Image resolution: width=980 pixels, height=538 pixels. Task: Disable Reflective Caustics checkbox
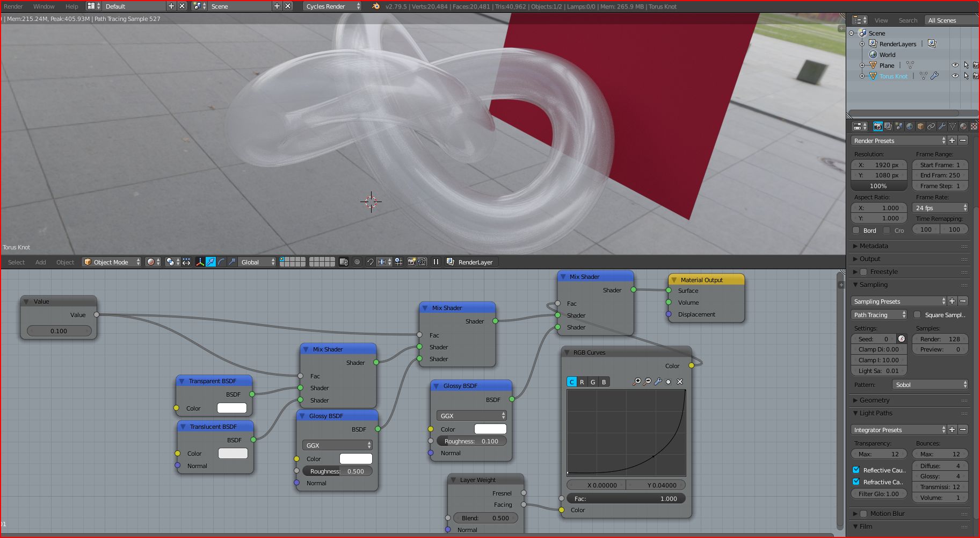point(856,470)
